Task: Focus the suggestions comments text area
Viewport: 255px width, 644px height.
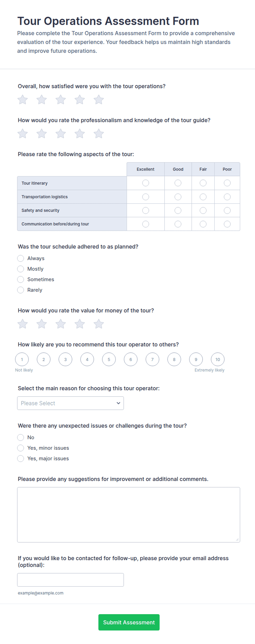Action: (x=129, y=515)
